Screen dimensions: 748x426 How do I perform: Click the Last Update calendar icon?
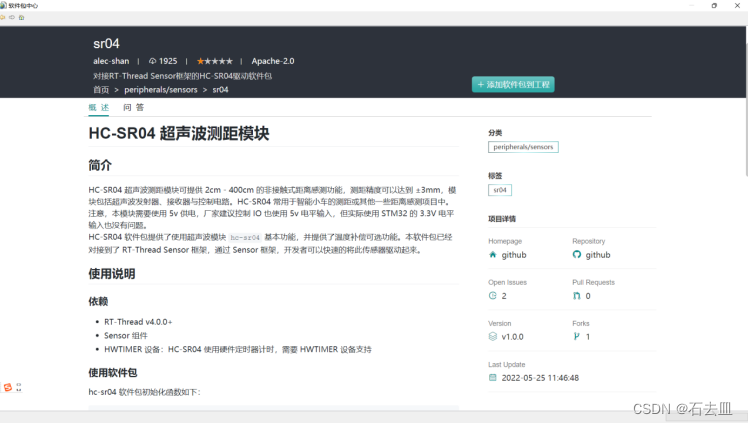(x=493, y=378)
